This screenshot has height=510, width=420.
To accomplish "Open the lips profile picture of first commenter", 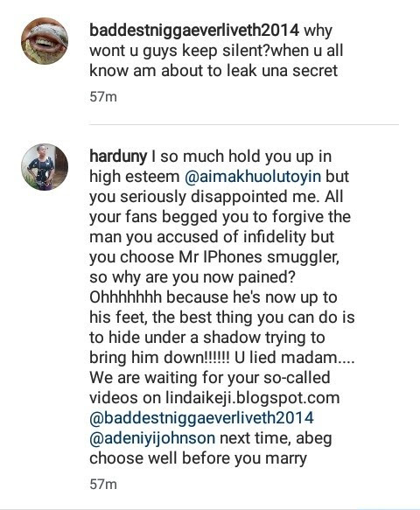I will point(45,40).
